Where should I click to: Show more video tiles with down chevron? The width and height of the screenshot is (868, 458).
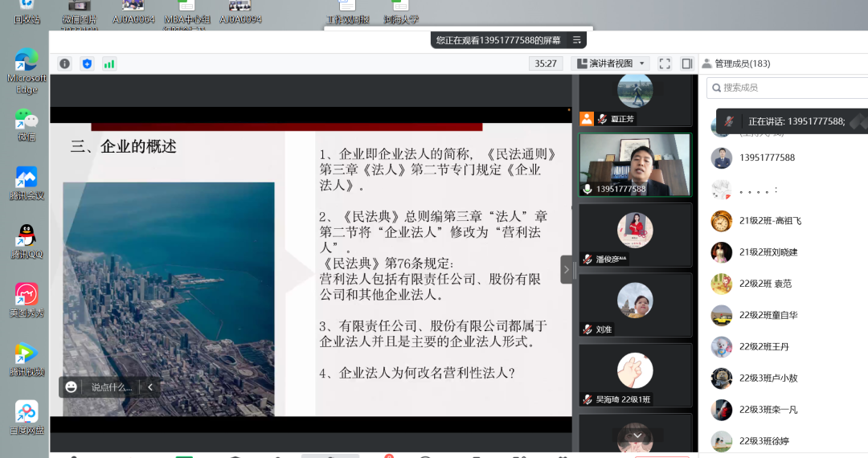637,436
